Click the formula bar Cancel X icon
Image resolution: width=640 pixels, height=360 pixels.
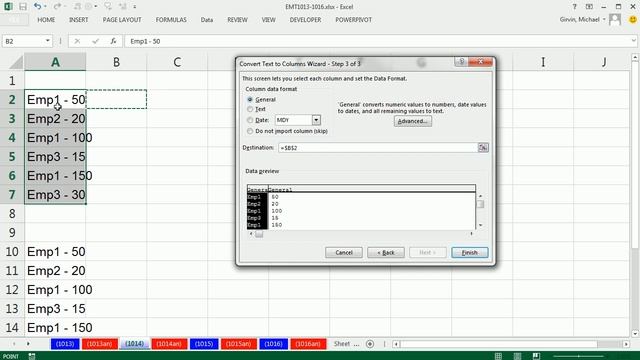(77, 41)
